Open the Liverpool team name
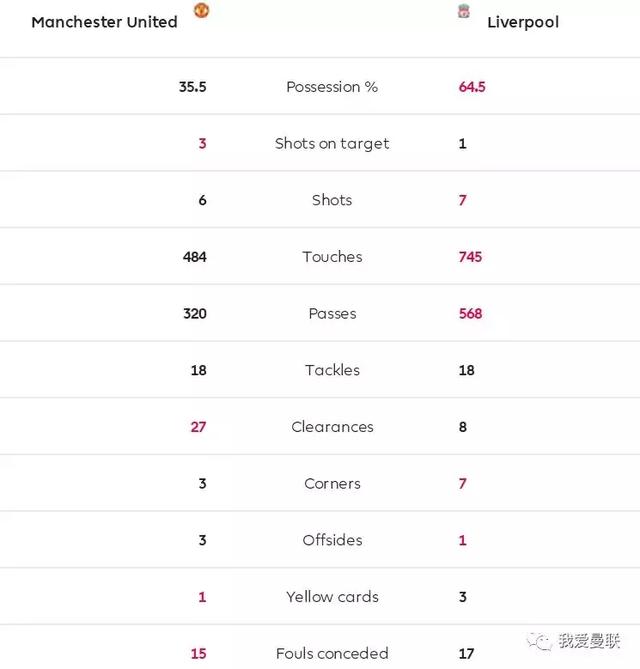Image resolution: width=640 pixels, height=669 pixels. (x=523, y=22)
